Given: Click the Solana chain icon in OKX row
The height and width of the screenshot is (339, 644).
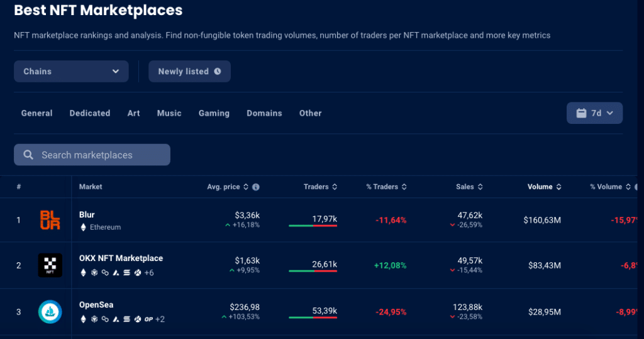Looking at the screenshot, I should click(x=127, y=272).
